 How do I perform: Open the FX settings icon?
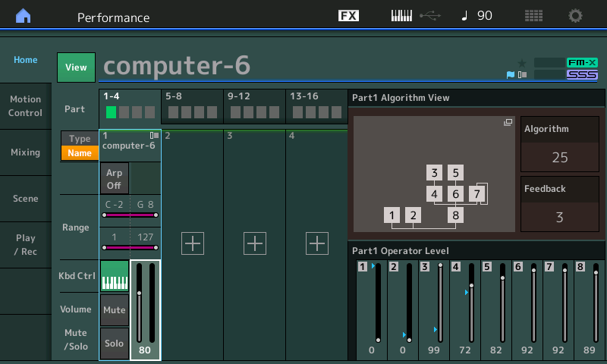pyautogui.click(x=348, y=16)
